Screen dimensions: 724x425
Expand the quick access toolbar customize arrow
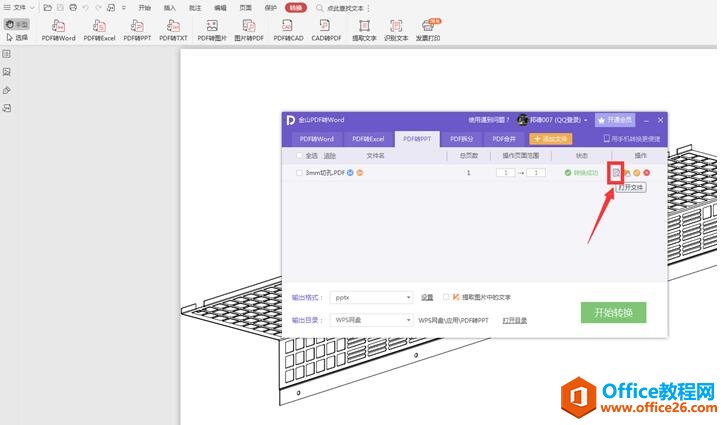point(124,8)
